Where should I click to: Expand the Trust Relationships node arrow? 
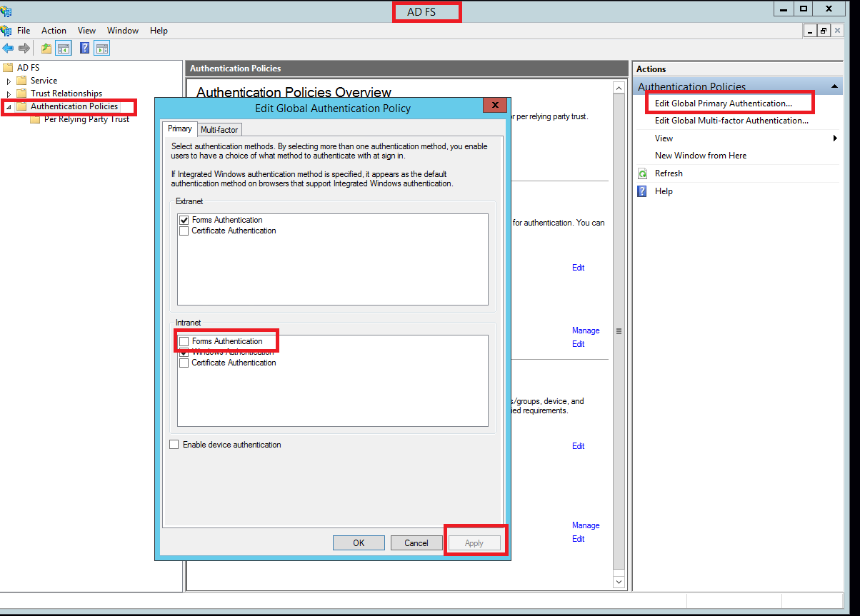(x=9, y=94)
